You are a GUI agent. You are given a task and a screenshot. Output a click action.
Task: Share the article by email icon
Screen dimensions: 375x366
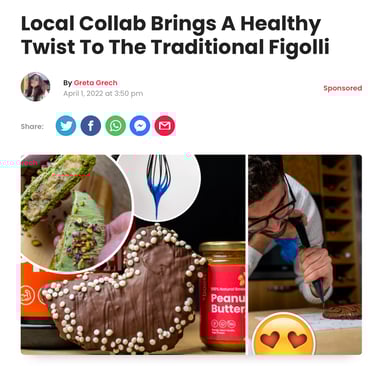tap(165, 126)
